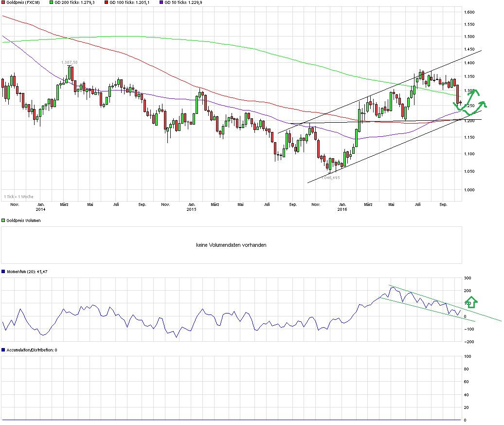Click the 1.000 price axis label

[469, 190]
